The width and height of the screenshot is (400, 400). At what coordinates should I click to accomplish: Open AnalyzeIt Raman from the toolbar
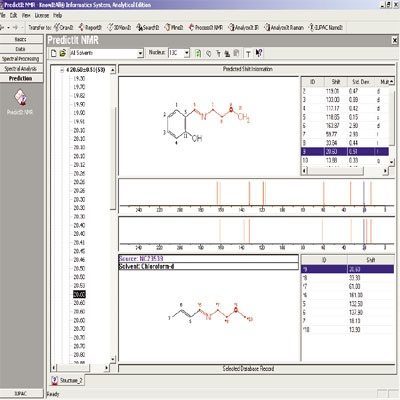click(x=284, y=27)
